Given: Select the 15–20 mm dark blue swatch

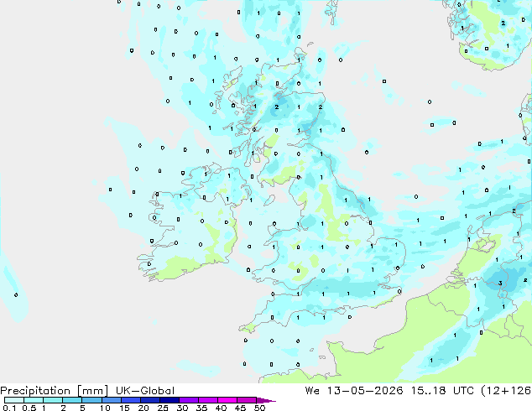Looking at the screenshot, I should tap(130, 400).
